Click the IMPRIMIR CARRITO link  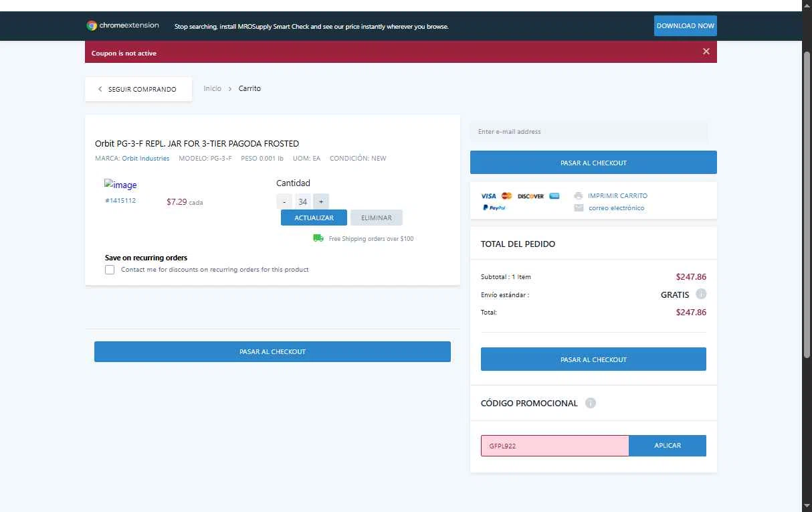[x=618, y=196]
